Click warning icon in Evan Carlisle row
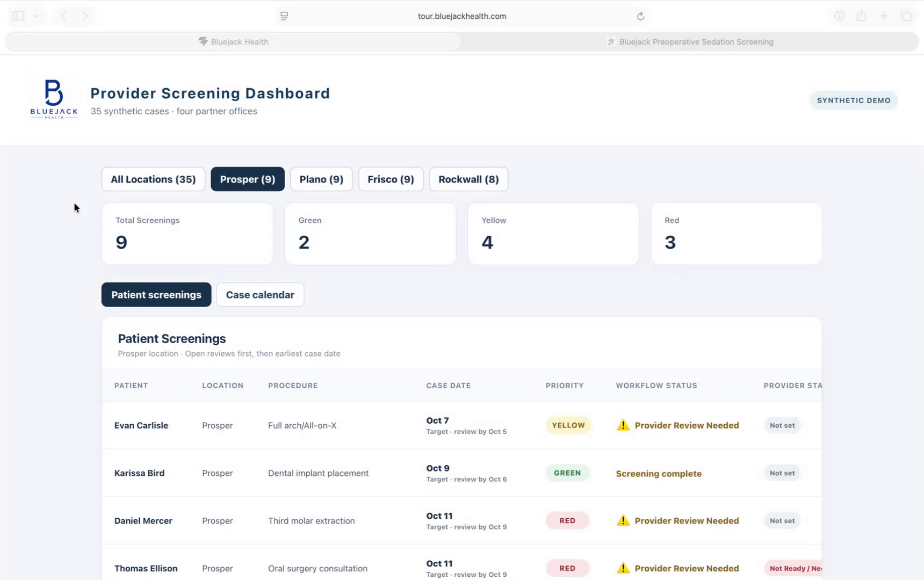Screen dimensions: 924x580 coord(623,425)
